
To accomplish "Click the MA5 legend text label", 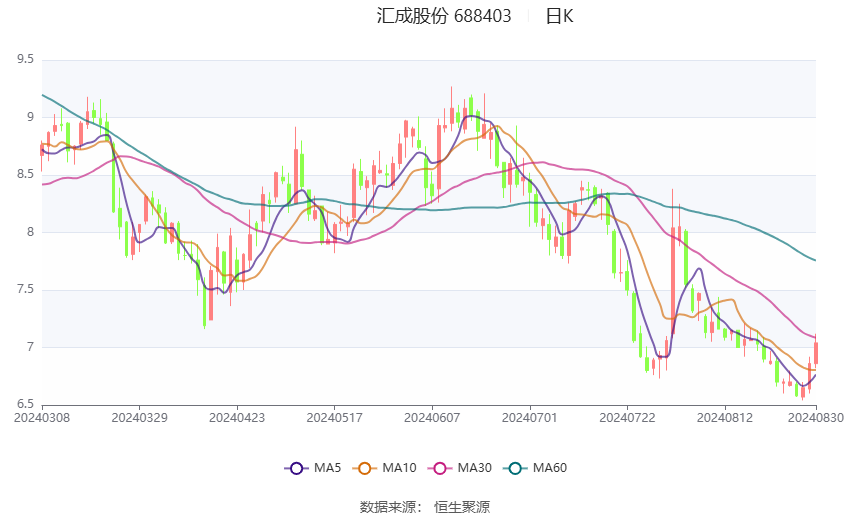I will click(x=327, y=468).
